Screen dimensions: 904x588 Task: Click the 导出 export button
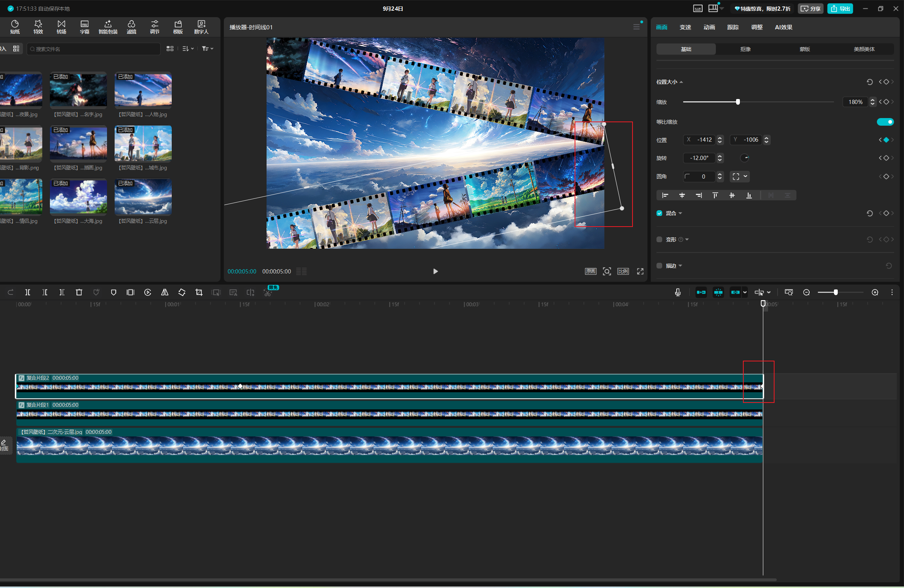[840, 8]
